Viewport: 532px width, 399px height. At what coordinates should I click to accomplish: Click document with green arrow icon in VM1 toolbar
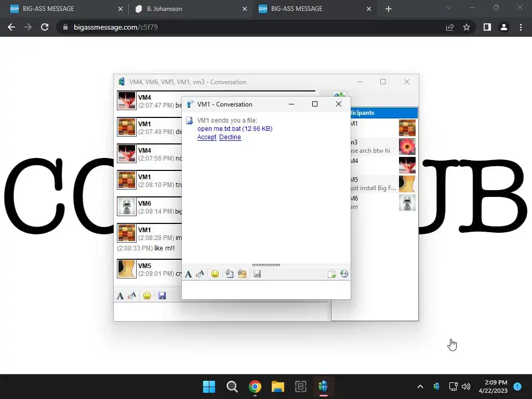[x=331, y=274]
